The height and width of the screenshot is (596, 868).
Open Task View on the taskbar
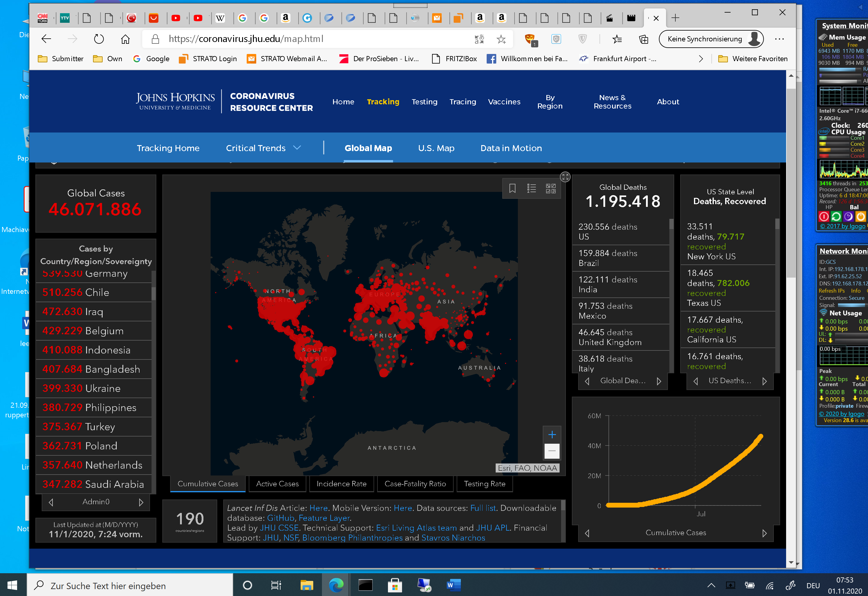click(x=276, y=585)
